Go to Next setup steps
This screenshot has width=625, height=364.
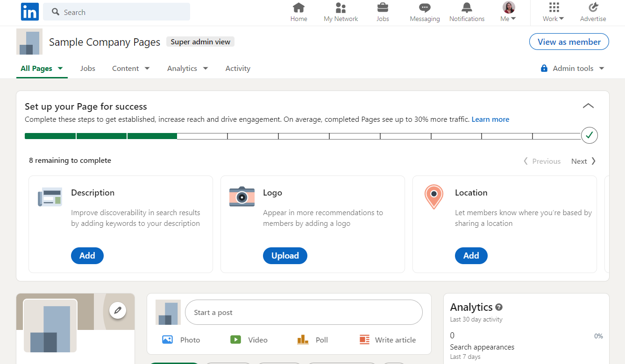tap(583, 161)
